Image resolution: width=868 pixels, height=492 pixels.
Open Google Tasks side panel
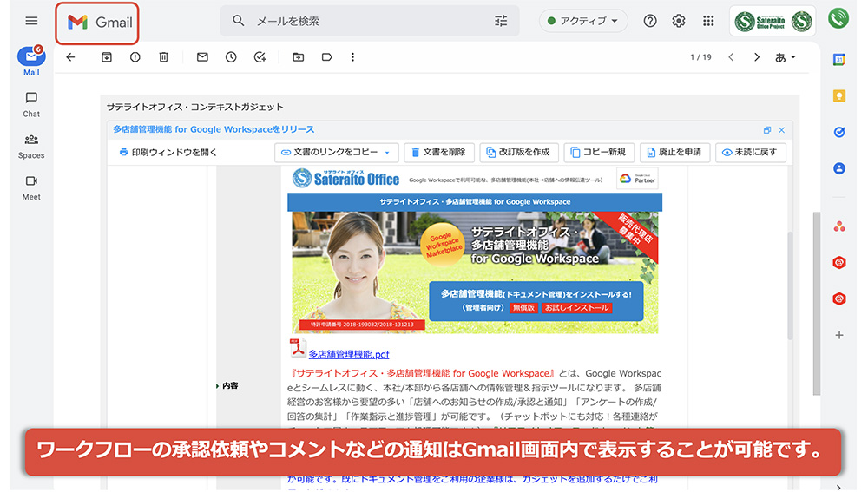[x=839, y=132]
